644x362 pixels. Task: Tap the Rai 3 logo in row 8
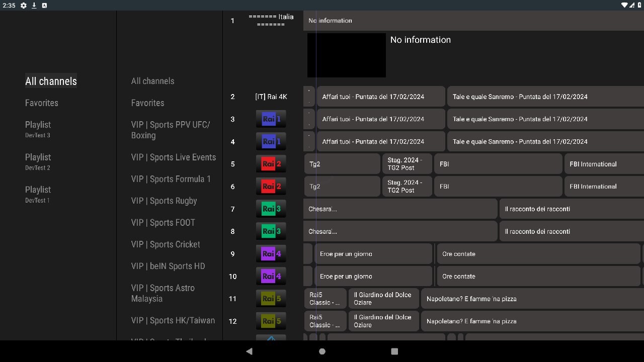point(271,231)
